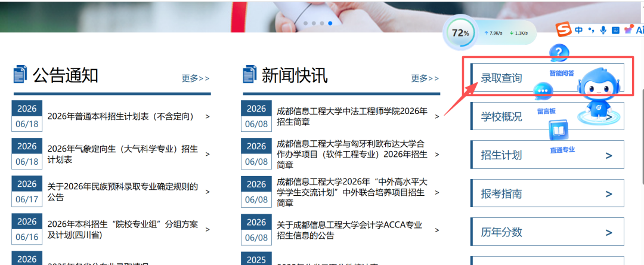This screenshot has height=265, width=644.
Task: Select the fourth carousel dot (active)
Action: (330, 23)
